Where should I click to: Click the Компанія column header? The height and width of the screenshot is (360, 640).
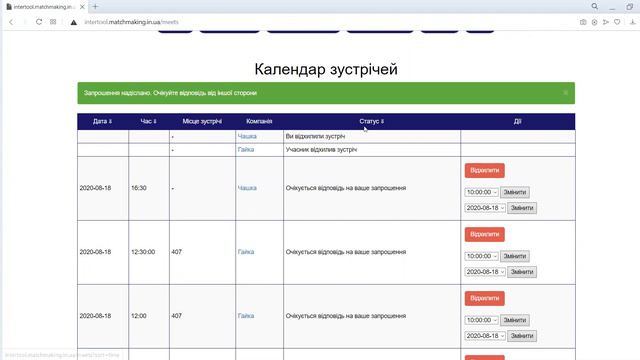(259, 121)
